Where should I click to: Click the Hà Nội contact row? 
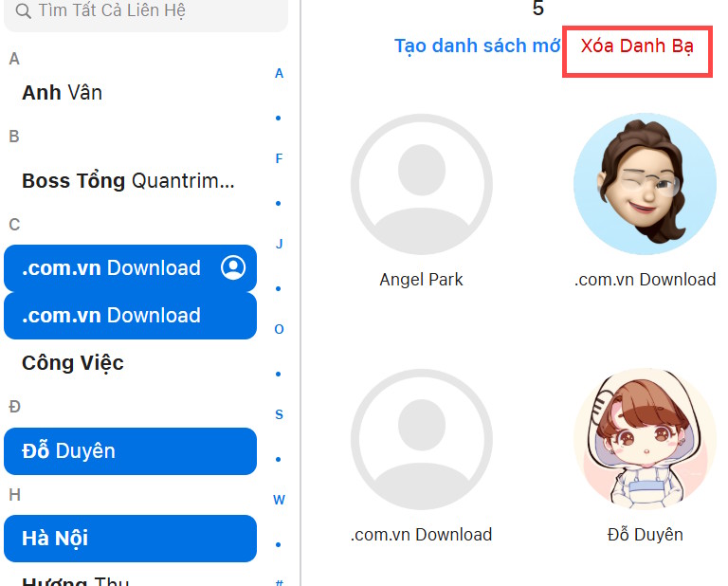click(x=130, y=539)
